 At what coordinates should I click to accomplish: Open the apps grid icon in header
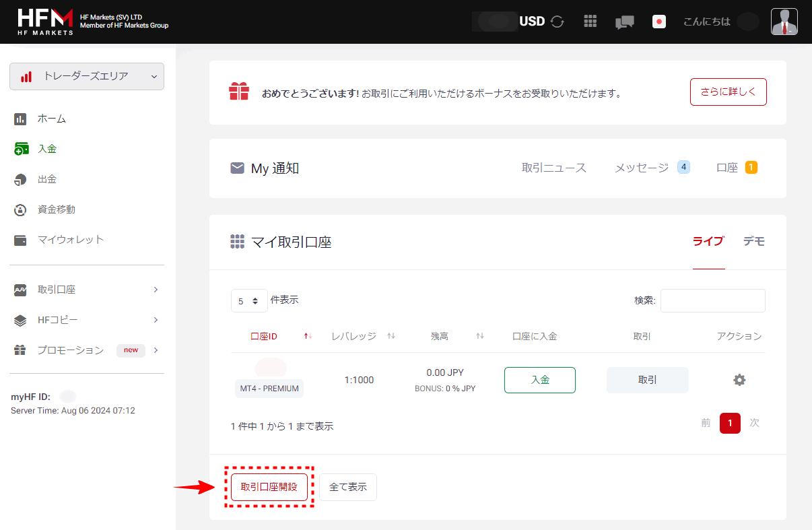click(x=590, y=22)
